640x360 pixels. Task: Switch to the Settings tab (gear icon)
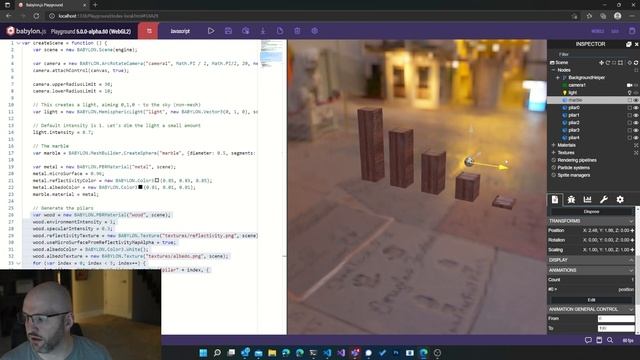(x=620, y=200)
